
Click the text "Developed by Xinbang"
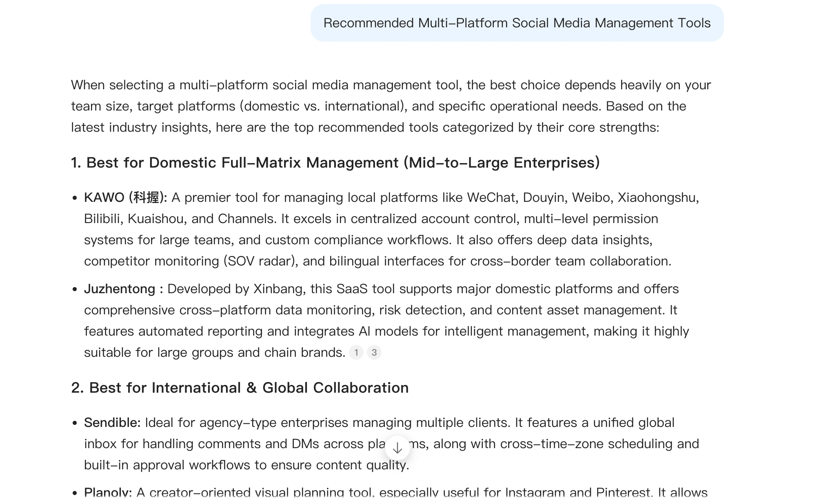click(237, 289)
